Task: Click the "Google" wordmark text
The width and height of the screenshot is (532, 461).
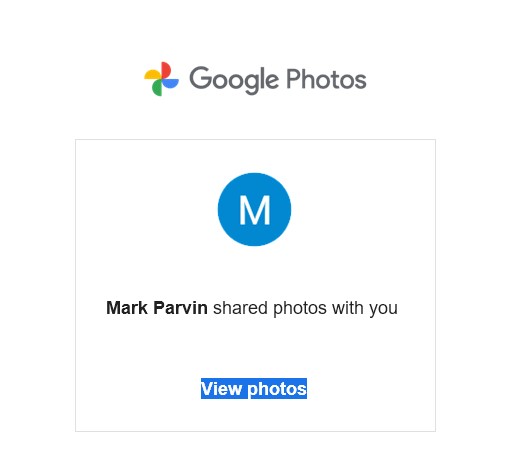Action: click(234, 80)
